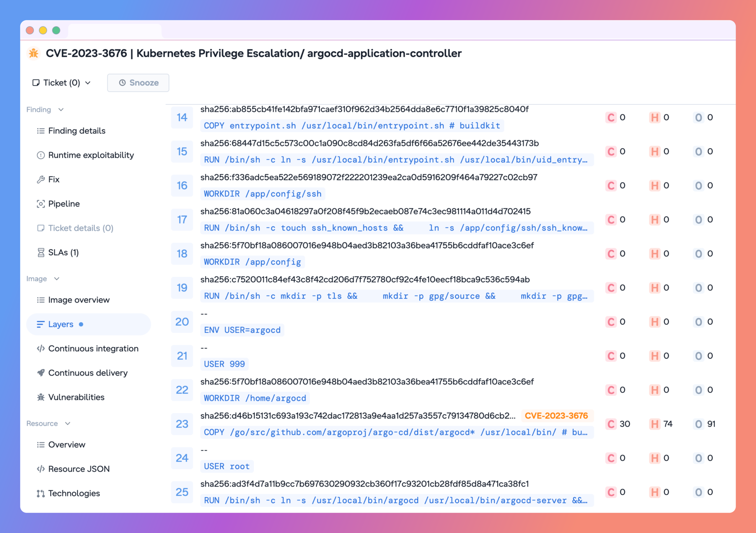Click the sha256:ab855cb41 hash on layer 14

click(364, 109)
